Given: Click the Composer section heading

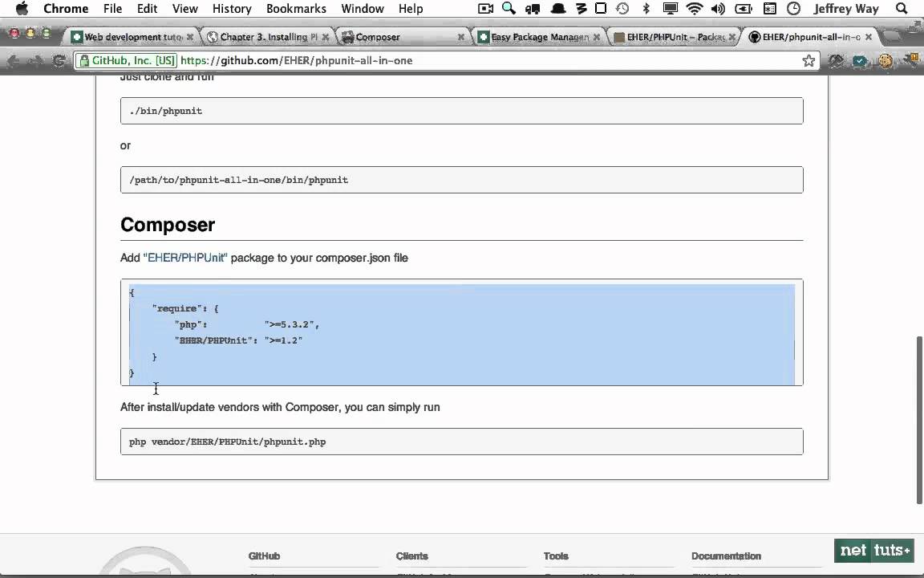Looking at the screenshot, I should pos(168,225).
